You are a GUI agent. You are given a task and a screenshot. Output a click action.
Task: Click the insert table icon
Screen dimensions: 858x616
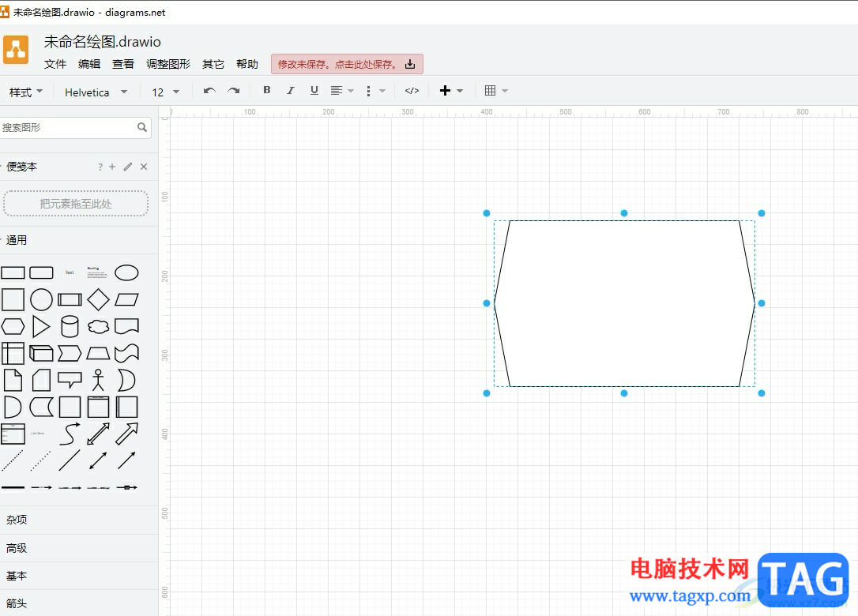(x=491, y=91)
